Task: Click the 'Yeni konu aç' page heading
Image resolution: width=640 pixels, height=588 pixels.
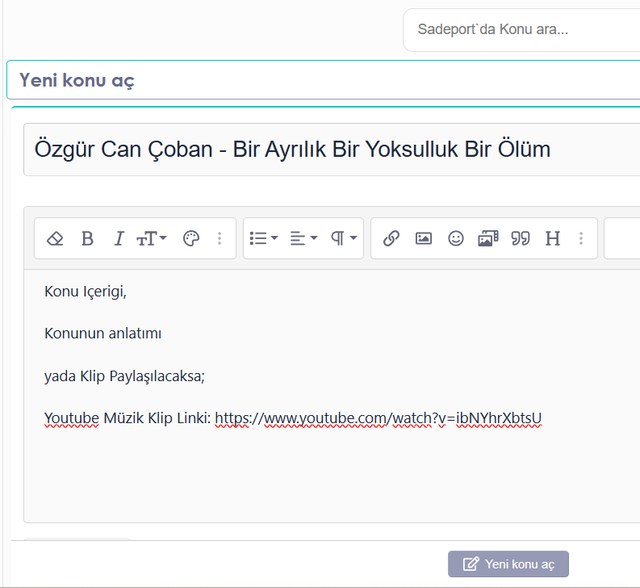Action: coord(77,80)
